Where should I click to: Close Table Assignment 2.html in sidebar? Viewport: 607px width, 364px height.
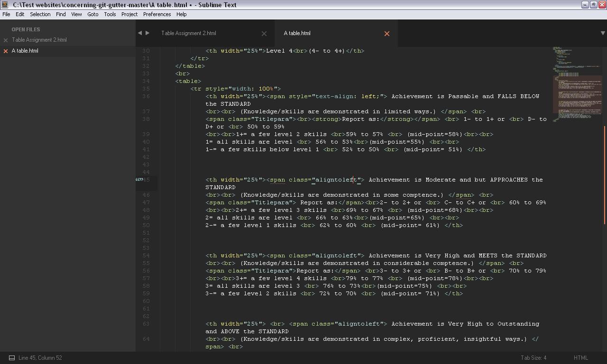[x=6, y=40]
